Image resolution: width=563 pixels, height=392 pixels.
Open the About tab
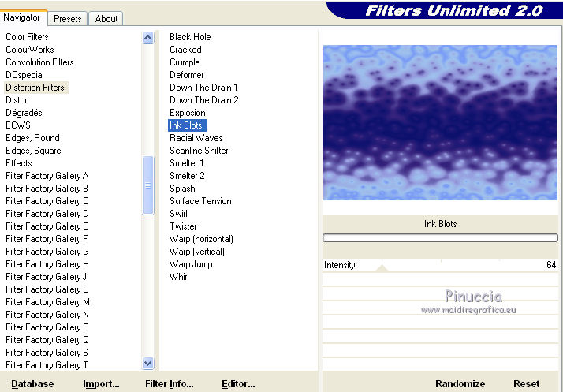click(106, 19)
